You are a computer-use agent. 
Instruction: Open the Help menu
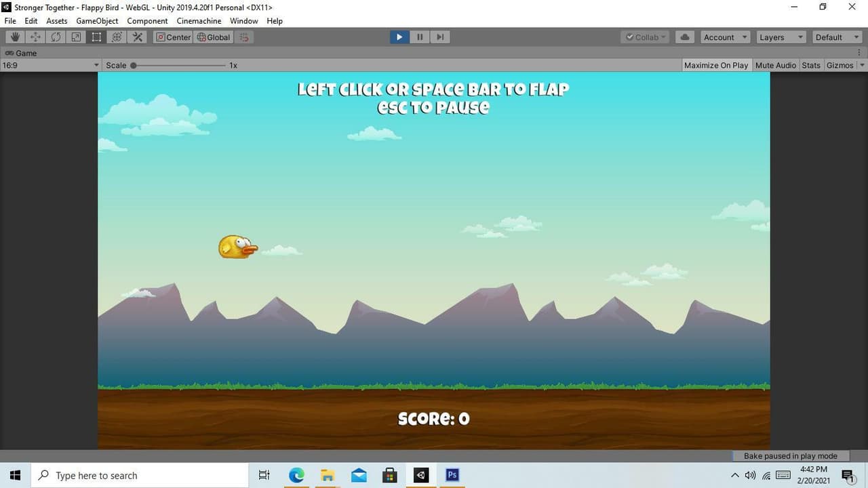pyautogui.click(x=275, y=21)
